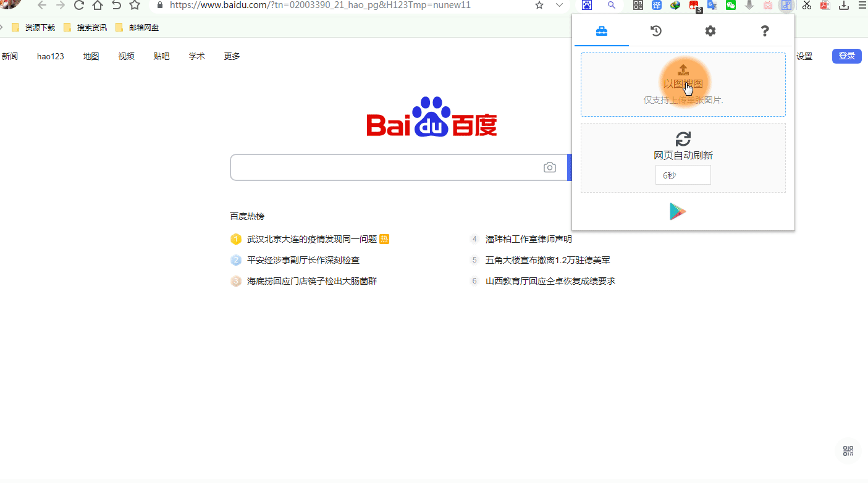Reload the current page
Screen dimensions: 868x483
coord(79,6)
